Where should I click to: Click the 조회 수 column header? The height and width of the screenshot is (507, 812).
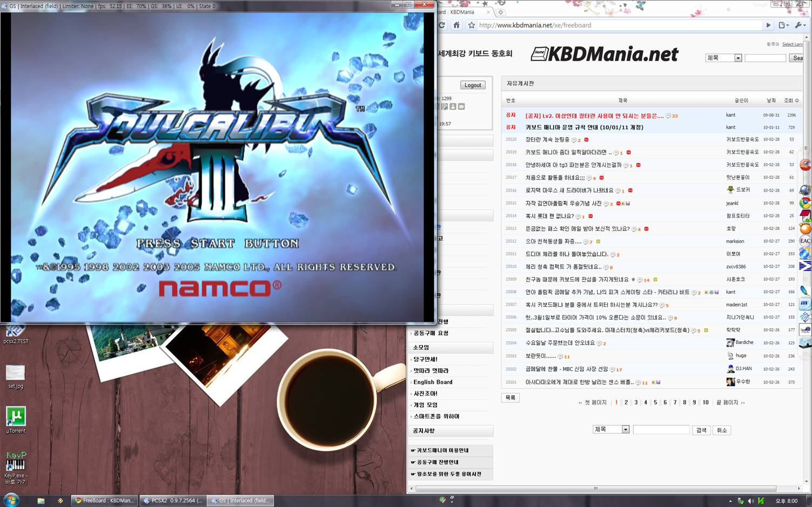[x=791, y=100]
